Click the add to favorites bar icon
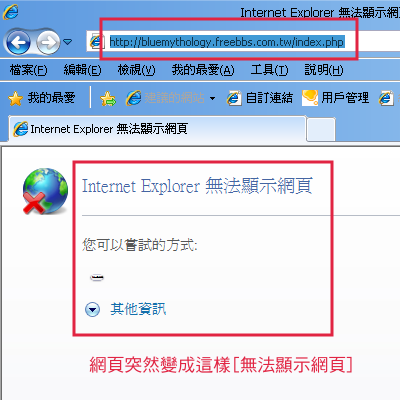400x400 pixels. pos(108,98)
